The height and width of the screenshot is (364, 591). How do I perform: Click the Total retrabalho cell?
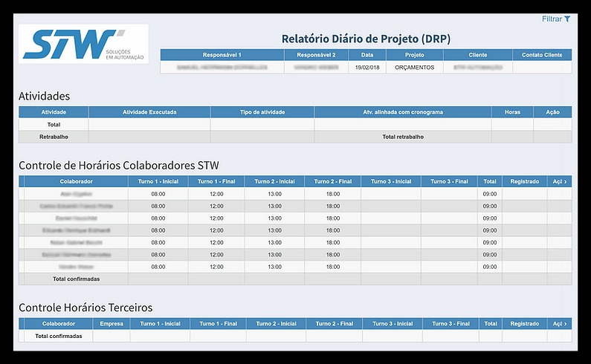(x=402, y=137)
